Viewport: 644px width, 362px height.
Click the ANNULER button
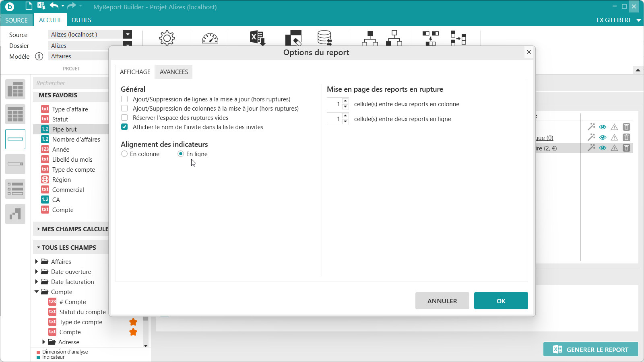(x=442, y=301)
